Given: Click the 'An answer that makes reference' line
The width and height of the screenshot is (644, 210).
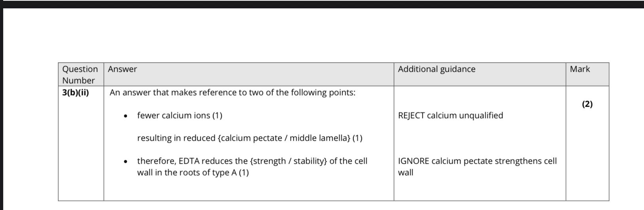Looking at the screenshot, I should point(232,93).
